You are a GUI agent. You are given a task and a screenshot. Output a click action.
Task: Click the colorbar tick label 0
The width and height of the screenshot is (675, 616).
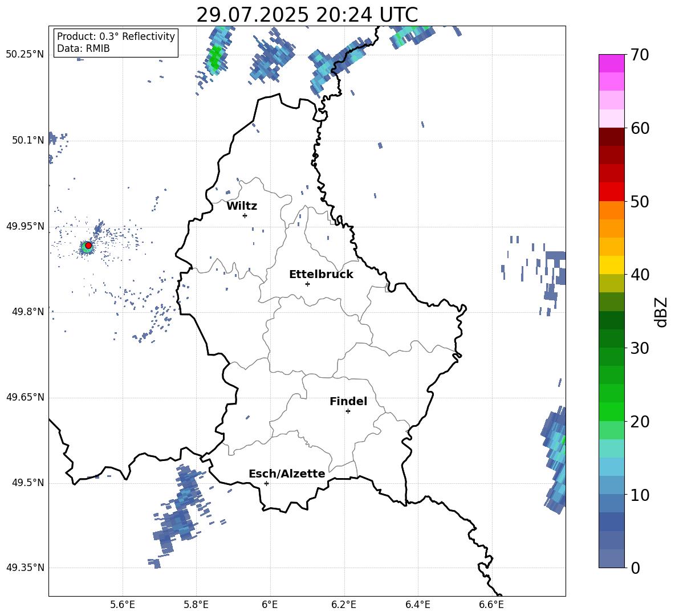[x=635, y=568]
